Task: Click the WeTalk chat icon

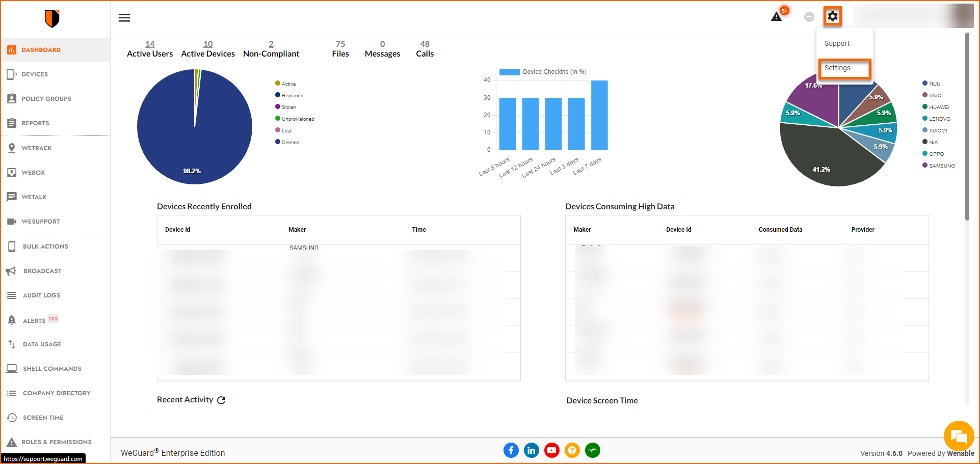Action: [x=12, y=197]
